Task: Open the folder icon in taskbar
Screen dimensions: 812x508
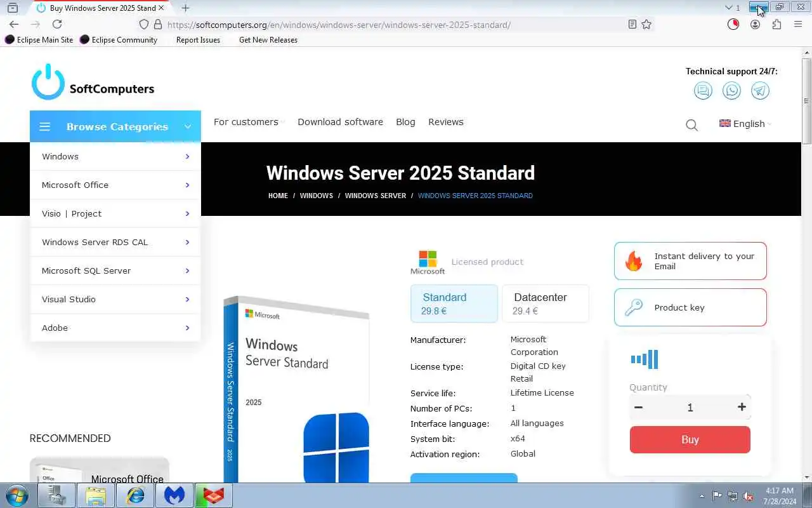Action: [96, 495]
